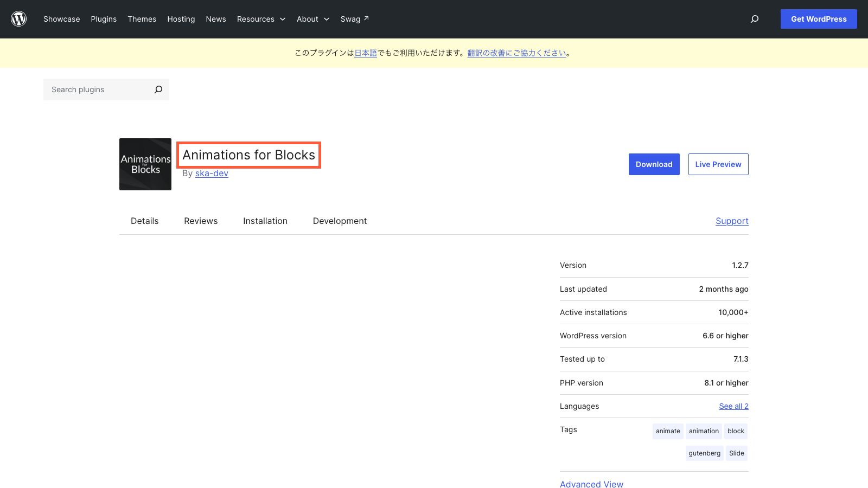Open News in the top navigation

click(216, 19)
